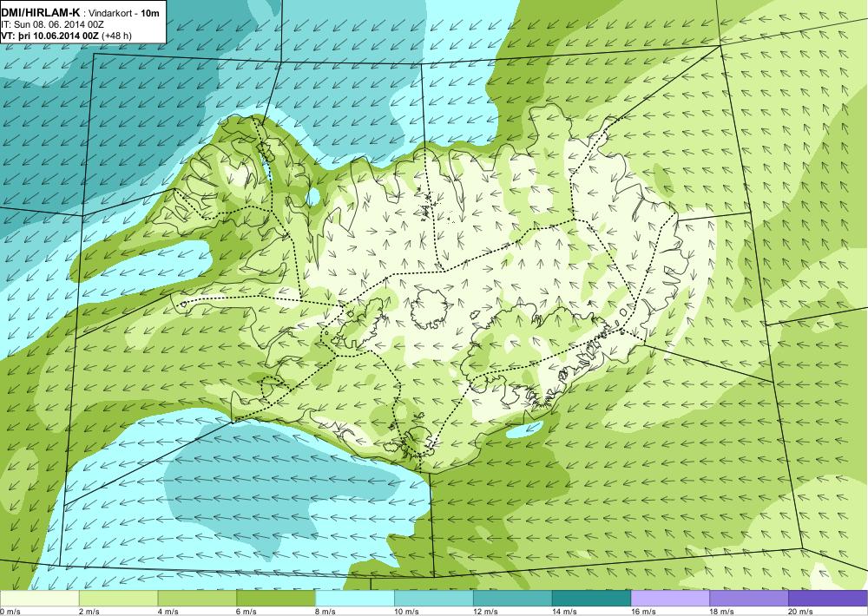Select the deep violet swatch above 20 m/s
The height and width of the screenshot is (616, 868).
click(828, 599)
